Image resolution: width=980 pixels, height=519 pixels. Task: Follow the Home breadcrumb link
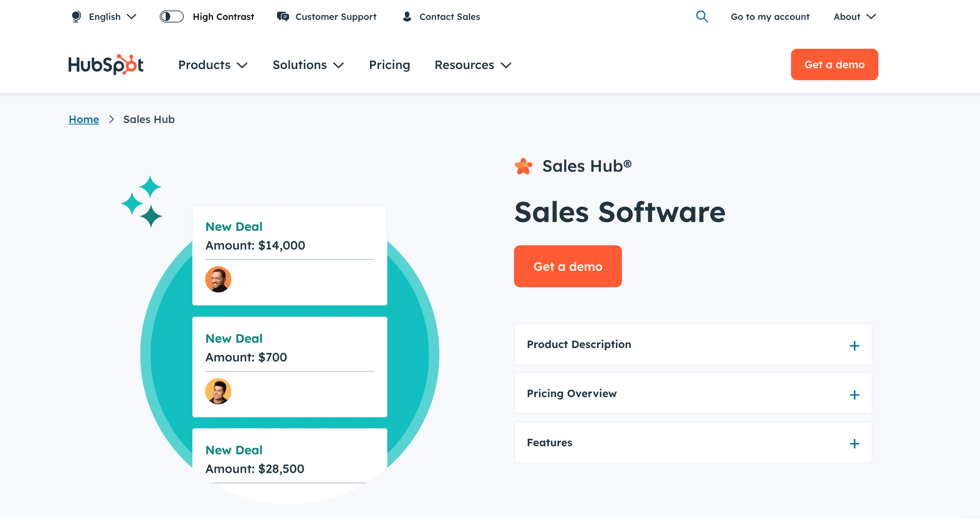(x=84, y=120)
